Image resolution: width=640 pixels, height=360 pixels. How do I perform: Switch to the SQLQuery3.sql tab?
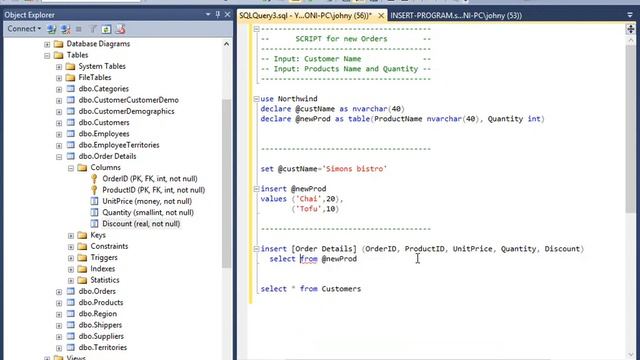305,16
